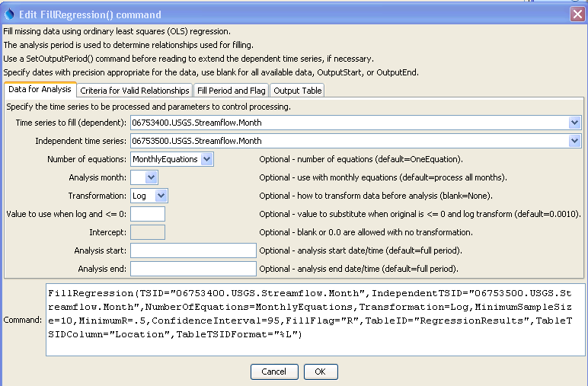
Task: Open the Number of equations dropdown
Action: coord(172,159)
